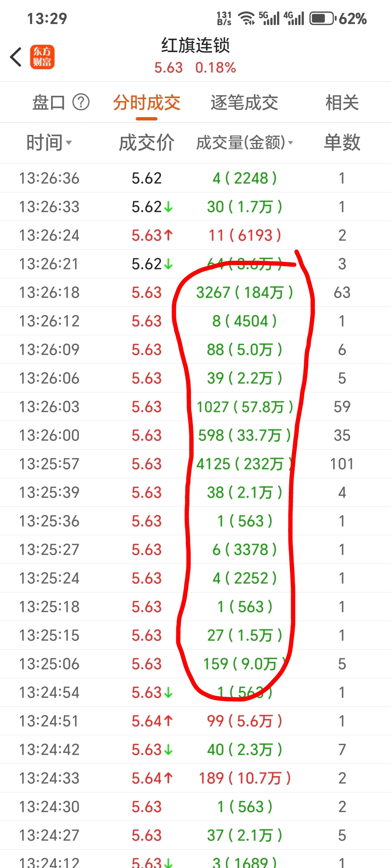Tap the 单数 column header
The width and height of the screenshot is (391, 868).
(342, 142)
